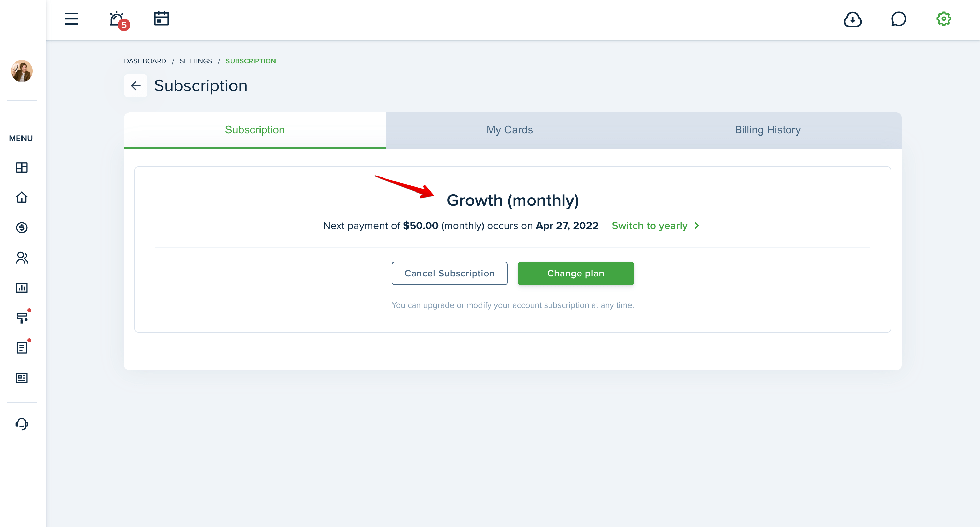
Task: Switch to the My Cards tab
Action: pos(509,130)
